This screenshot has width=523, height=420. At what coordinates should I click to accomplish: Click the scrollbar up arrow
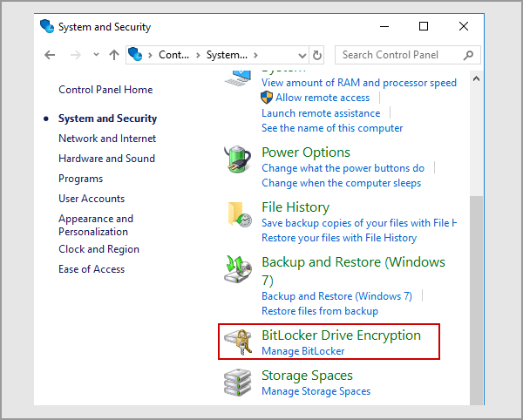[x=476, y=78]
